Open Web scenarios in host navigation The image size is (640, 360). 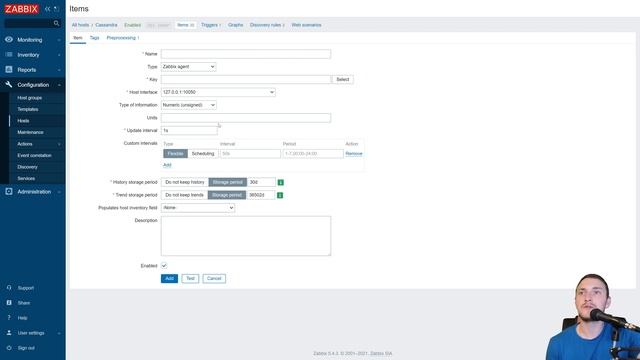pos(306,25)
